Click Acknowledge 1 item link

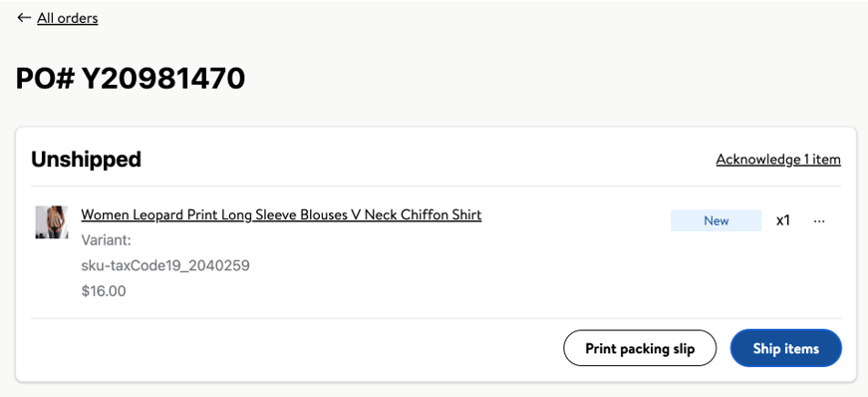pyautogui.click(x=778, y=160)
